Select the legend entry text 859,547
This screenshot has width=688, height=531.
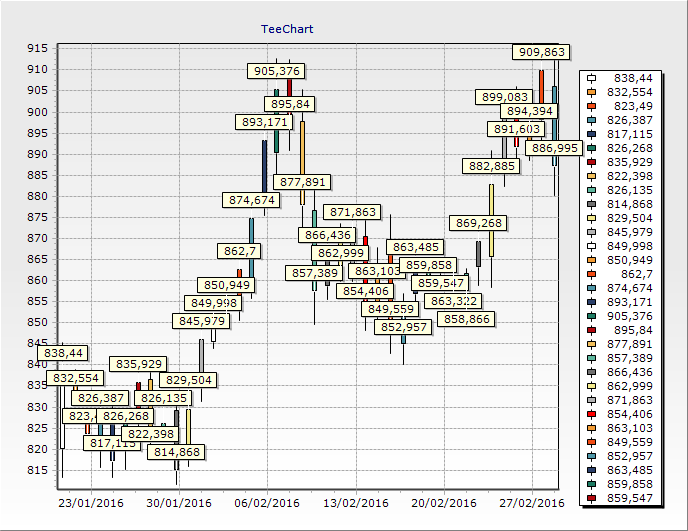click(630, 499)
